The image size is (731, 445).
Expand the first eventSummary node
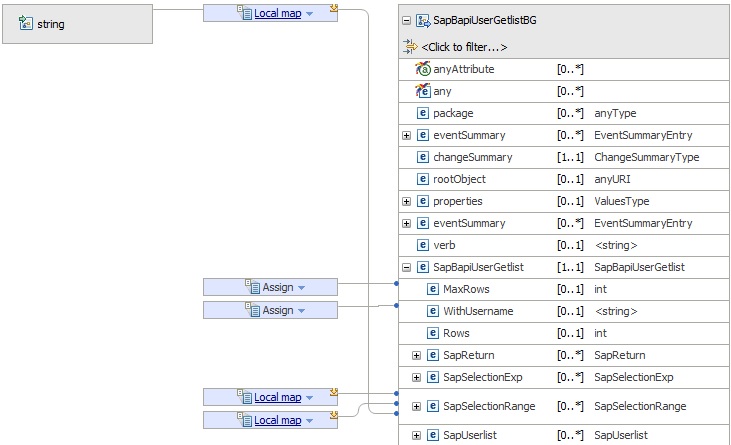click(407, 135)
